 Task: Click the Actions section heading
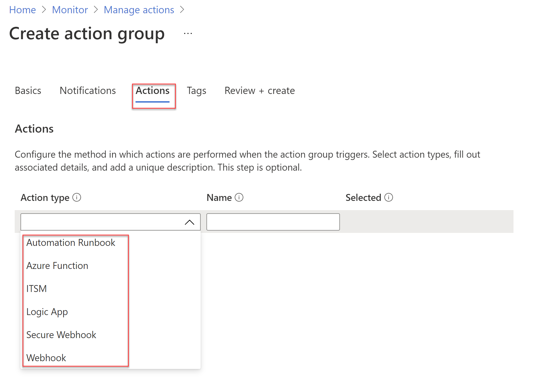coord(34,129)
